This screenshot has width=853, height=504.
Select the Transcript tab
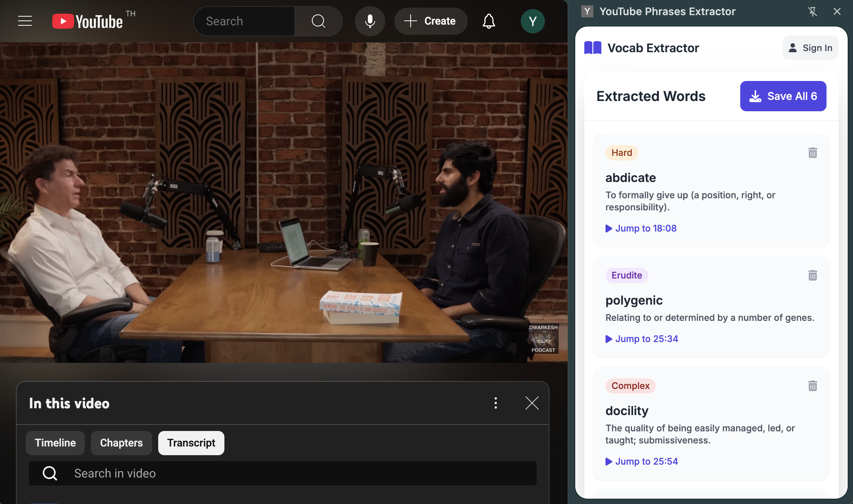191,443
